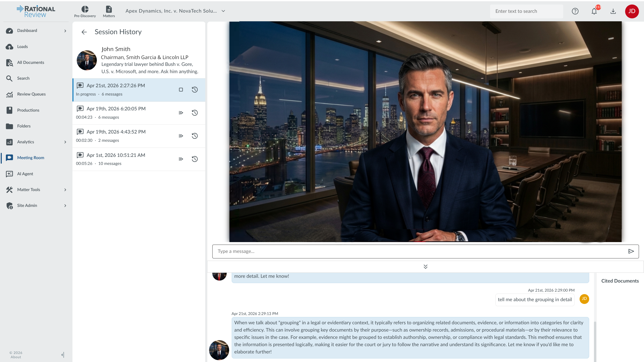
Task: Click the Type a message input field
Action: click(x=418, y=251)
